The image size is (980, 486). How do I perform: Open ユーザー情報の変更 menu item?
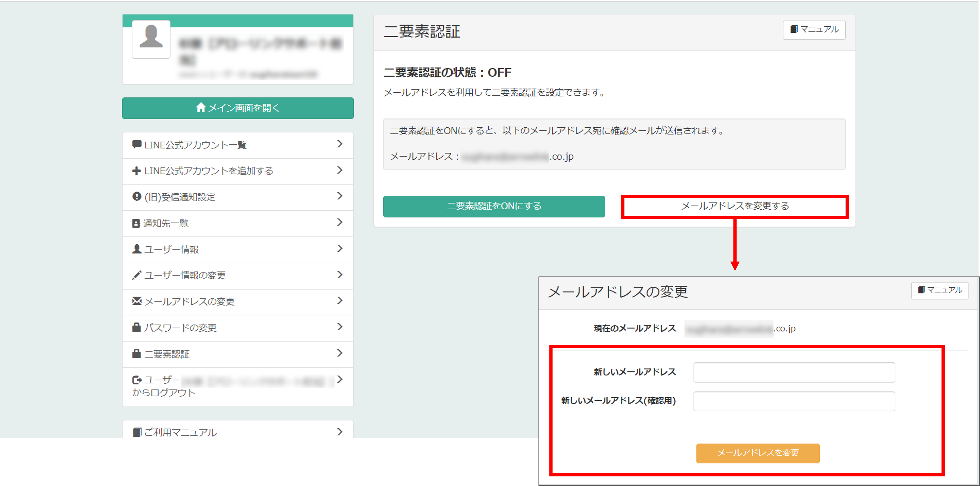238,276
